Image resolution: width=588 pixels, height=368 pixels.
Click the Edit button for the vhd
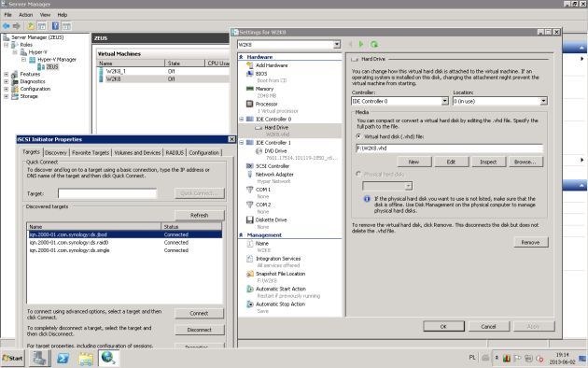pyautogui.click(x=451, y=163)
